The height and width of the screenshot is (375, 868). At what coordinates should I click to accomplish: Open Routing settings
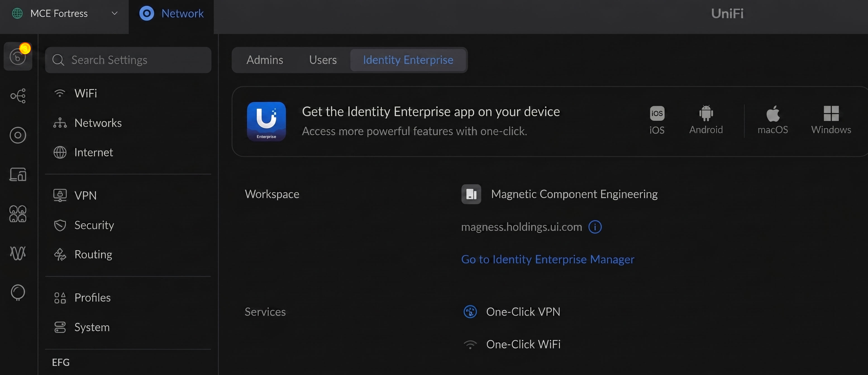128,254
